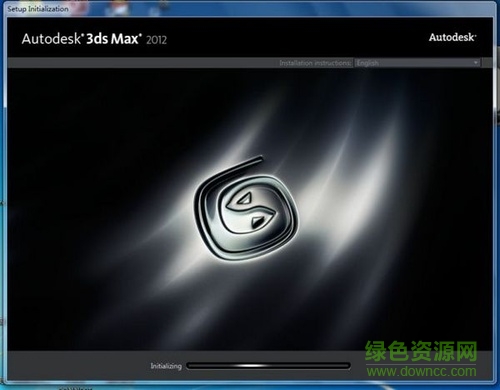Click the Setup Initialization window title

38,9
